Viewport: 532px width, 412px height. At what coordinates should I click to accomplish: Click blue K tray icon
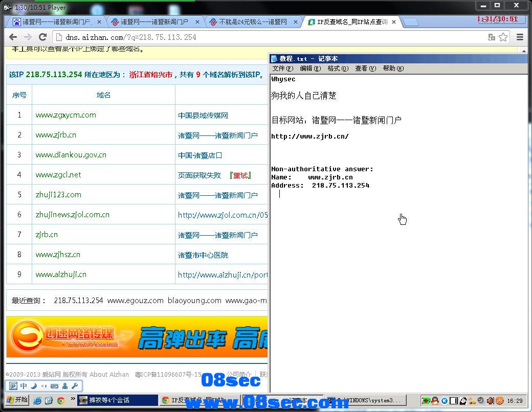tap(444, 401)
